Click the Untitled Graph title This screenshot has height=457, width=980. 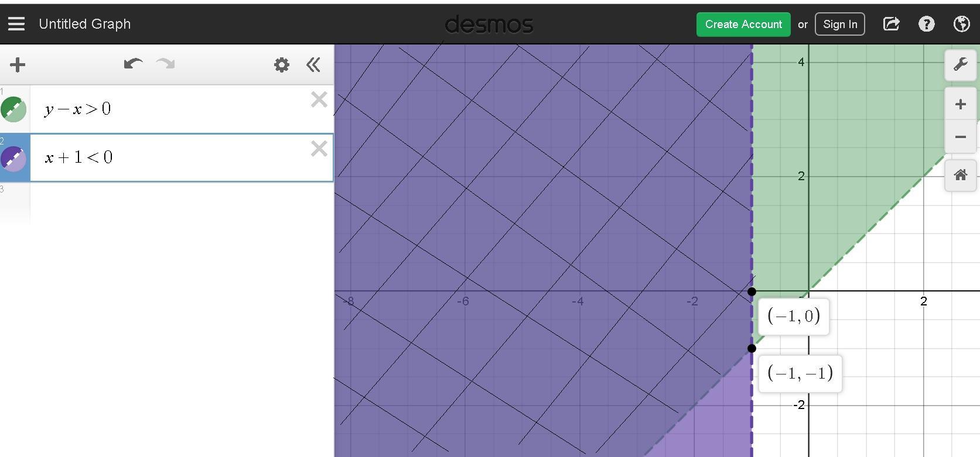[85, 24]
